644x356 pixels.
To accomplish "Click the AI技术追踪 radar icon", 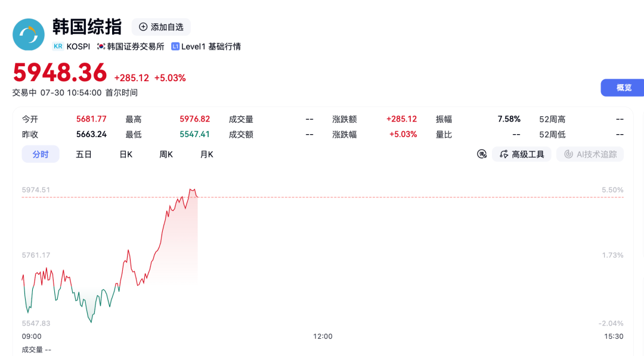I will pyautogui.click(x=568, y=154).
